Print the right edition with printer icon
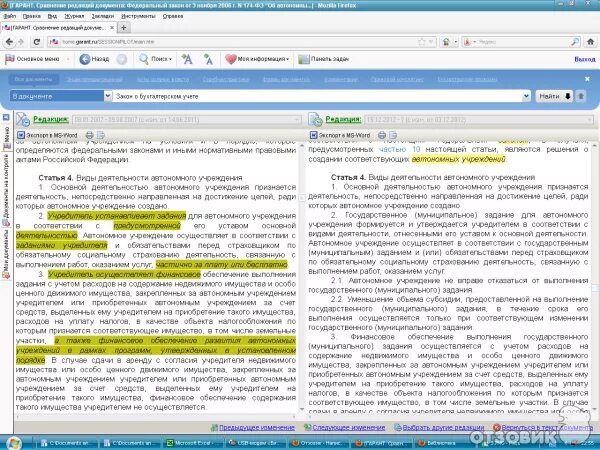Screen dimensions: 600x450 click(382, 135)
